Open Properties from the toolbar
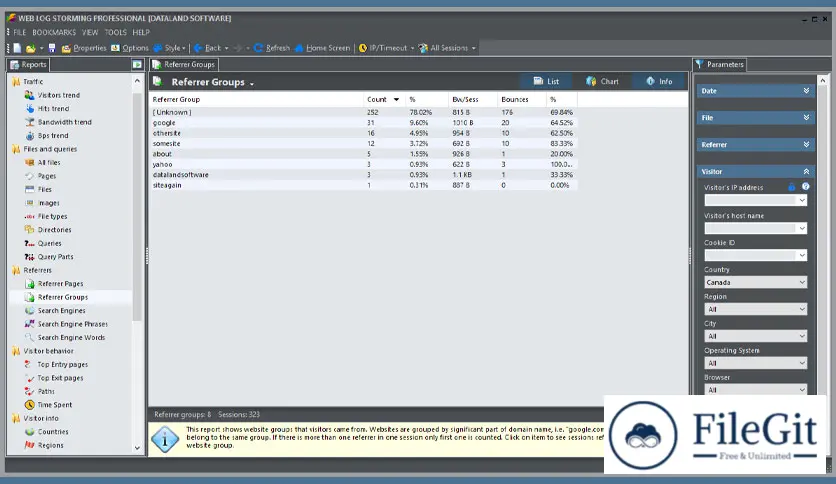Viewport: 836px width, 484px height. [x=84, y=48]
